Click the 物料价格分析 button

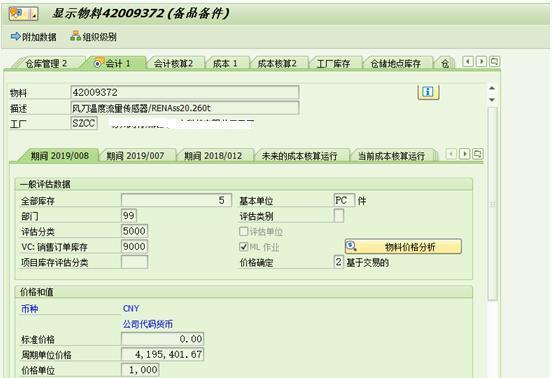[403, 246]
